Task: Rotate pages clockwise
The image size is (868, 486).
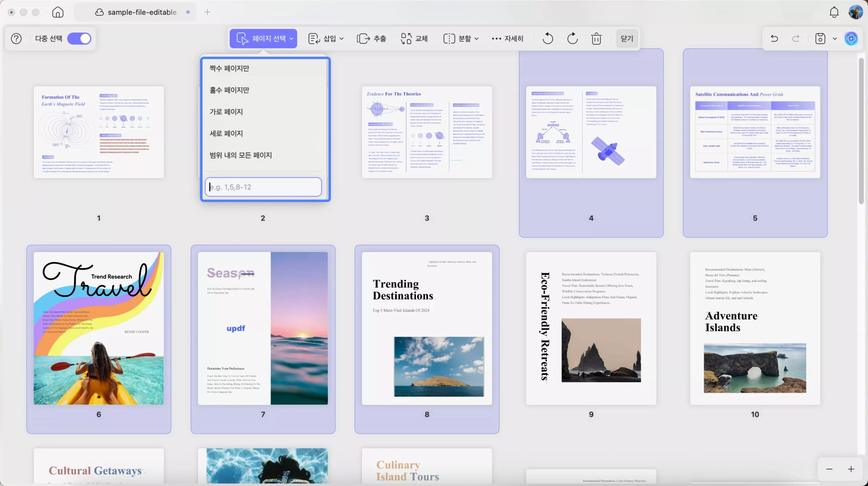Action: [572, 39]
